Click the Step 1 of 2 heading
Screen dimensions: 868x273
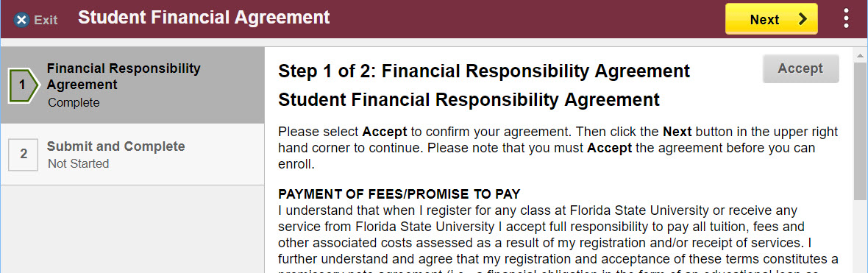click(484, 71)
